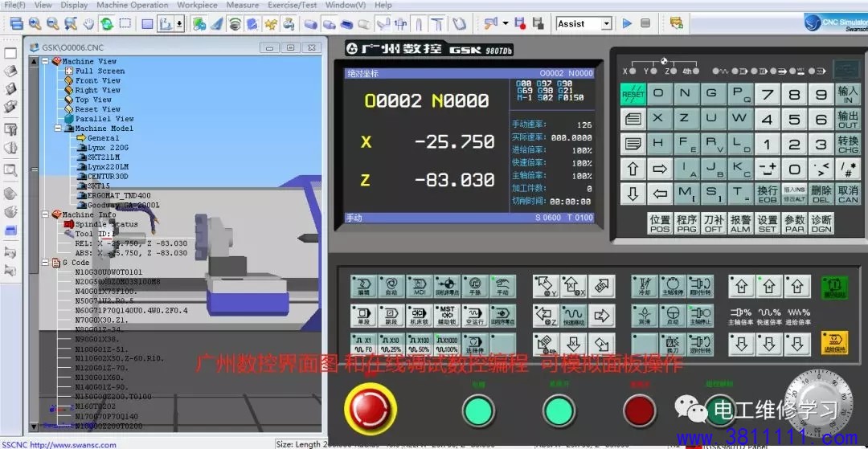Increase 主轴倍率 spindle override with up arrow
Image resolution: width=868 pixels, height=449 pixels.
(741, 287)
